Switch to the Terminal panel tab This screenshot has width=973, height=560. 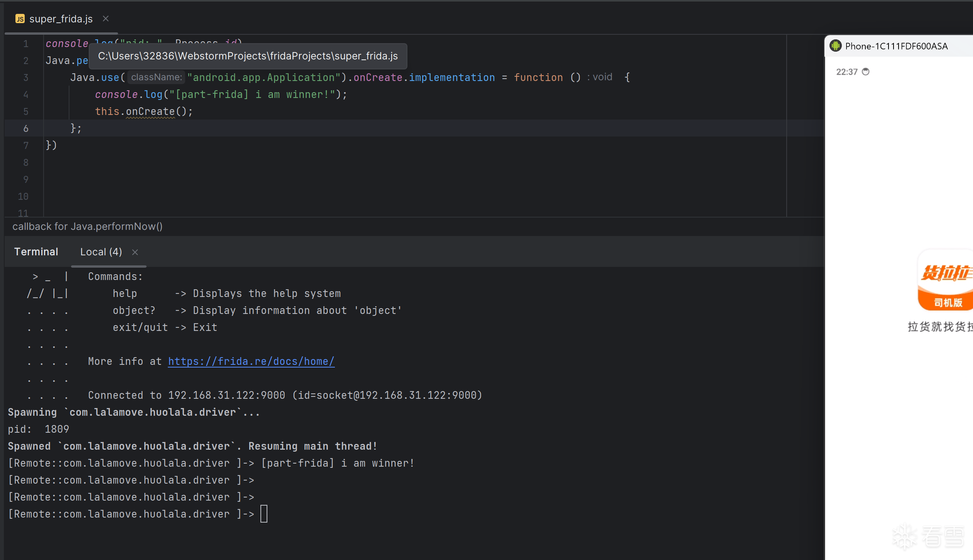pos(36,251)
